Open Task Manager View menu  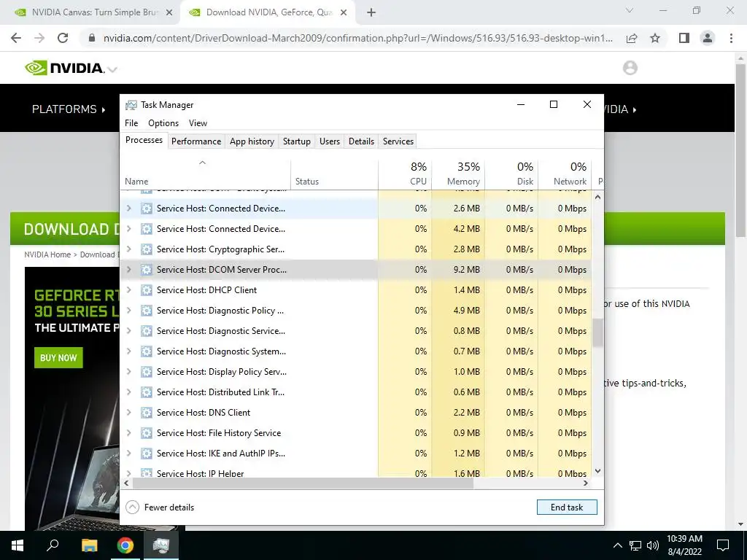[x=198, y=122]
